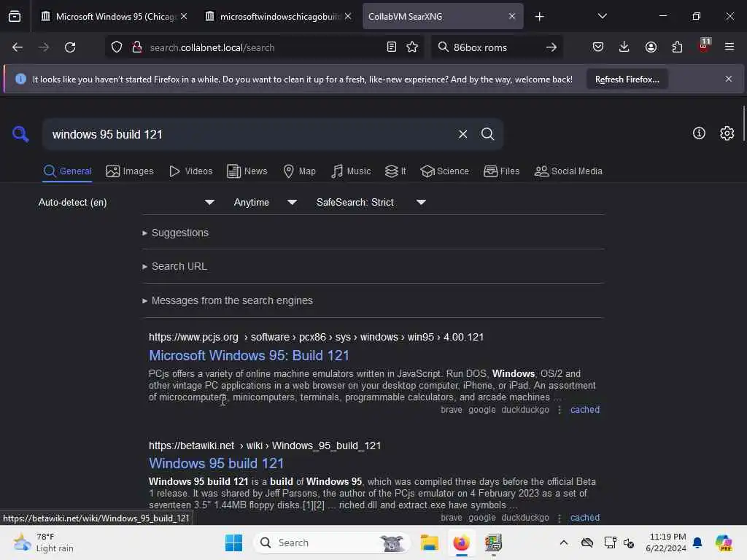Viewport: 747px width, 560px height.
Task: Open the Auto-detect (en) language dropdown
Action: coord(126,203)
